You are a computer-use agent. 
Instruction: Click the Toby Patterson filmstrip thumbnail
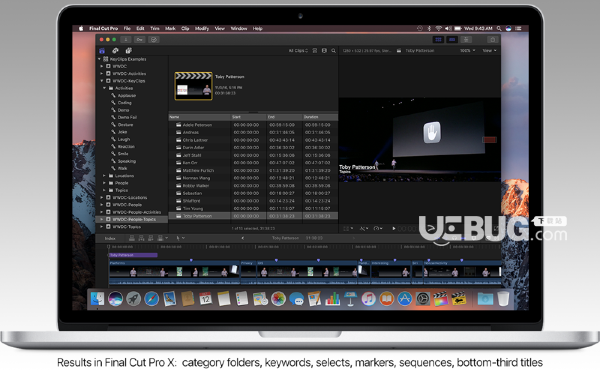(x=193, y=86)
